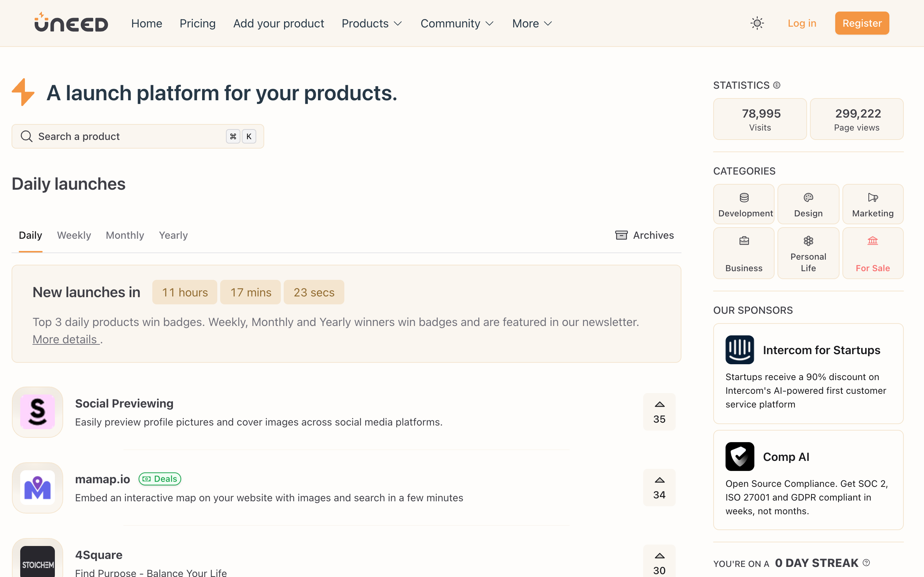This screenshot has width=924, height=577.
Task: Click the Uneed logo
Action: point(71,23)
